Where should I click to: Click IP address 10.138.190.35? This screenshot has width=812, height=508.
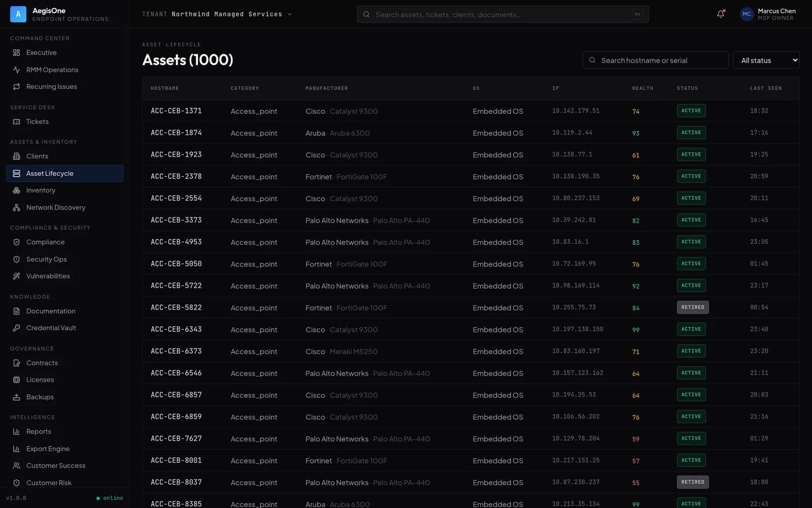point(576,176)
